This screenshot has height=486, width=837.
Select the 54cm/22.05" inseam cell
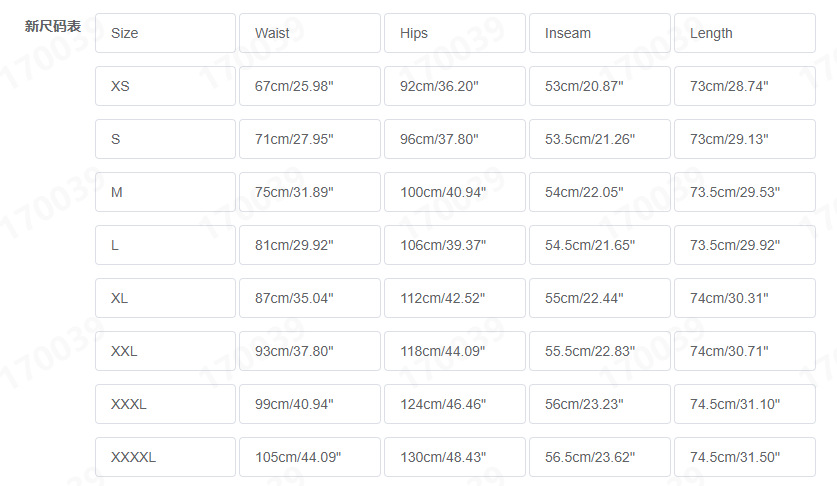click(599, 192)
